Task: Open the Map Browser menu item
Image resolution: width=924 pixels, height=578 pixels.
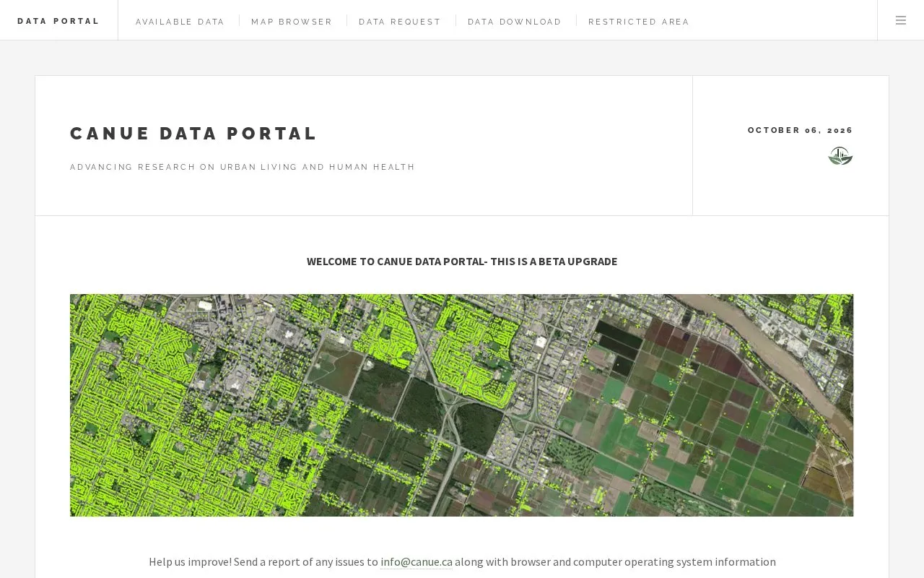Action: pos(292,22)
